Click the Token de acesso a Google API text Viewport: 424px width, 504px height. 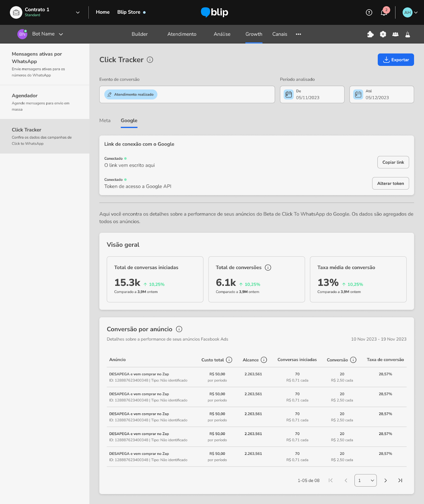click(x=138, y=186)
